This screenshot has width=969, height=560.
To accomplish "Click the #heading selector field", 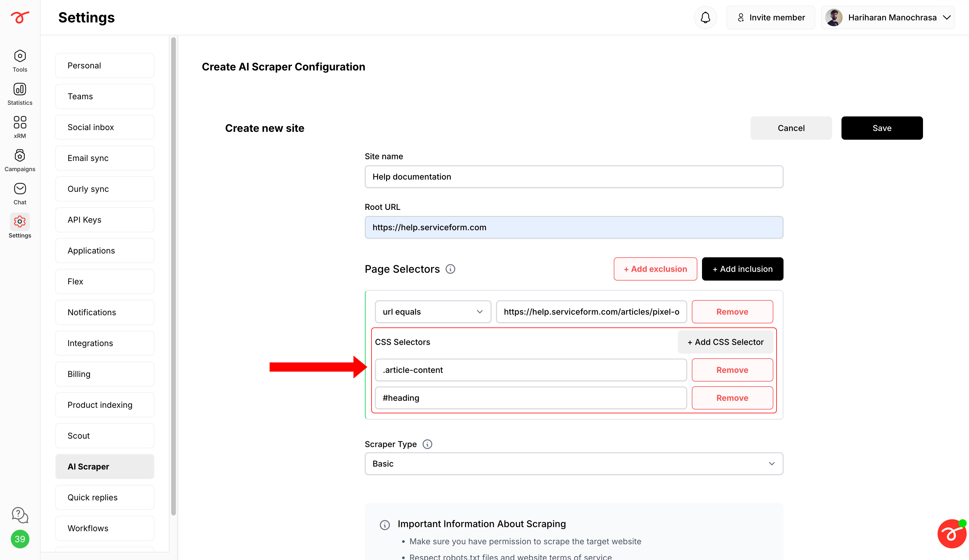I will click(x=531, y=398).
